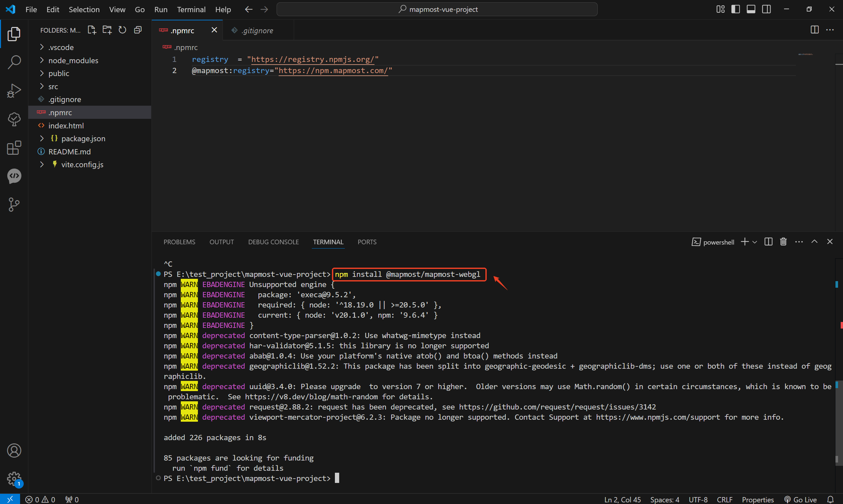
Task: Switch to the .gitignore editor tab
Action: 257,31
